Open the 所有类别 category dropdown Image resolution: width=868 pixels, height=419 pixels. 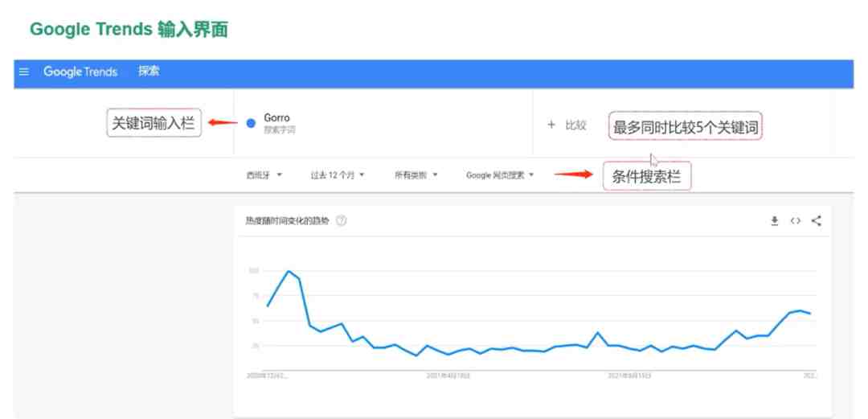[x=416, y=175]
